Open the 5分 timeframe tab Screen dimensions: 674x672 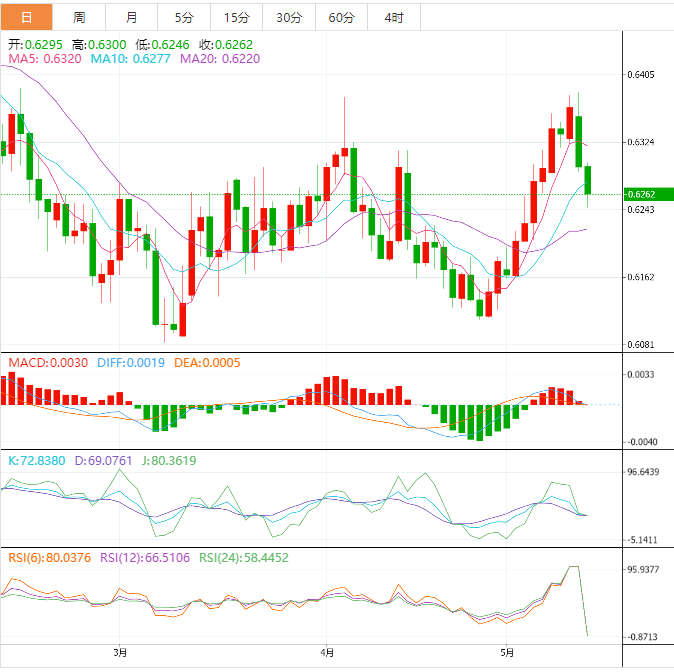coord(184,17)
